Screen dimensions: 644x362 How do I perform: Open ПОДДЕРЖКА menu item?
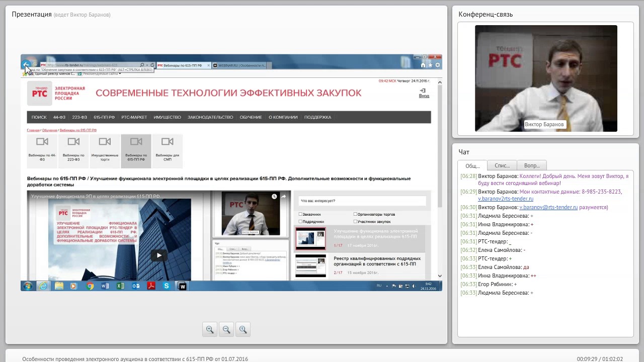click(317, 117)
